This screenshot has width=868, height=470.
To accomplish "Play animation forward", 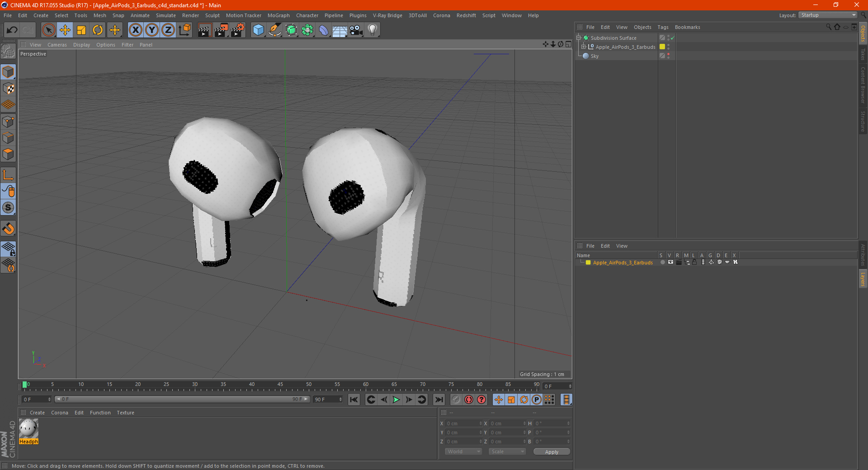I will 396,399.
